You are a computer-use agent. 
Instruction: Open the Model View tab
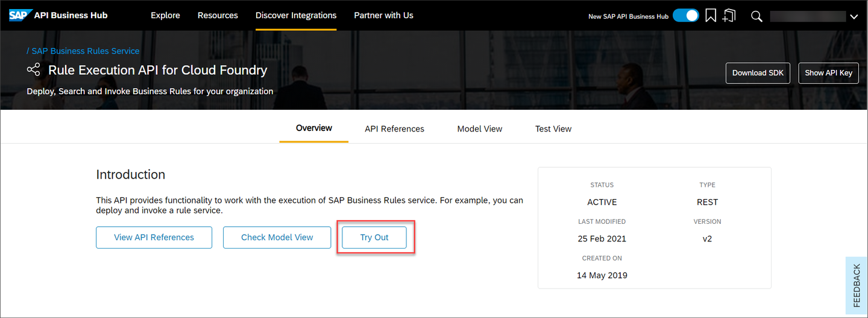coord(480,129)
